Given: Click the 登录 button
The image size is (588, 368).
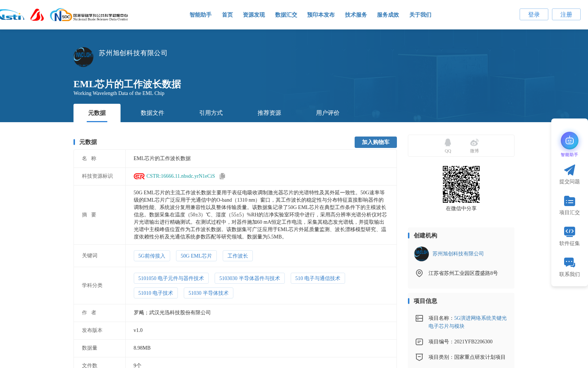Looking at the screenshot, I should coord(534,14).
